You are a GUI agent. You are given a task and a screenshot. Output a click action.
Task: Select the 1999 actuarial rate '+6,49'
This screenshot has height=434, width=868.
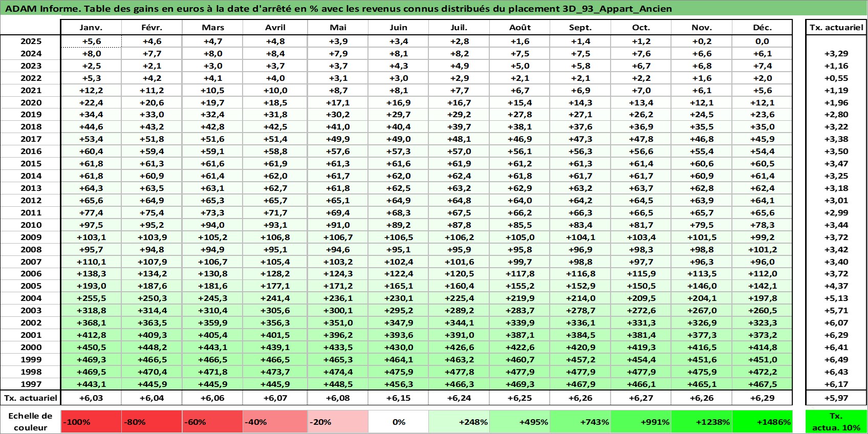coord(836,359)
